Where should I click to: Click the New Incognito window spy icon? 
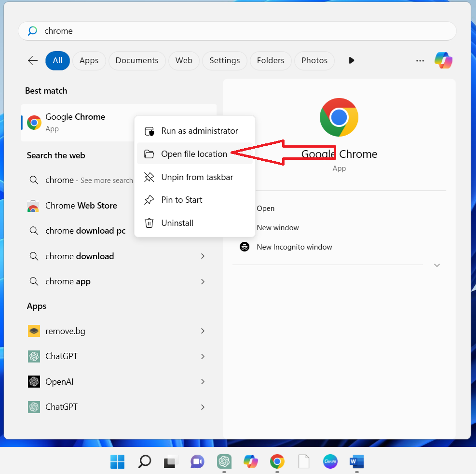pyautogui.click(x=245, y=247)
